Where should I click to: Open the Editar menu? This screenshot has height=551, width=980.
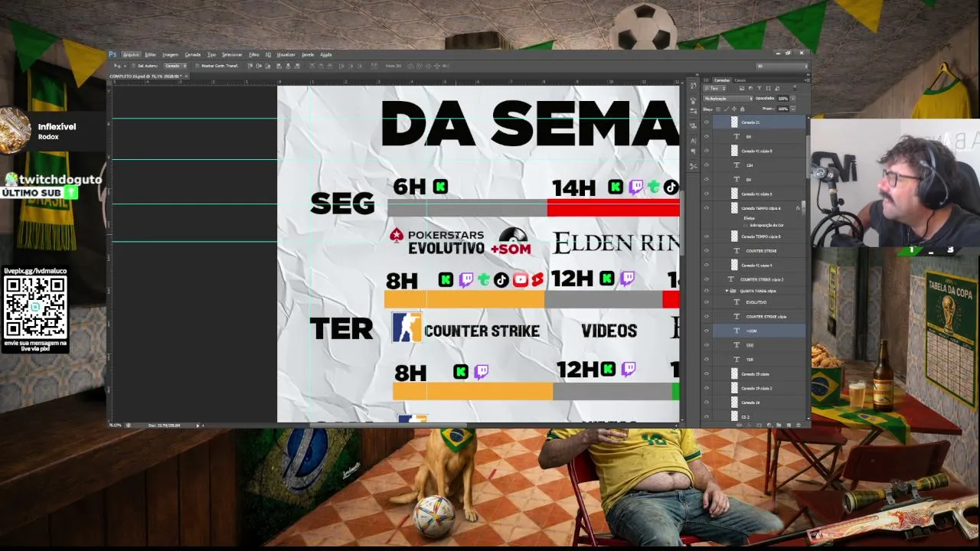(150, 54)
